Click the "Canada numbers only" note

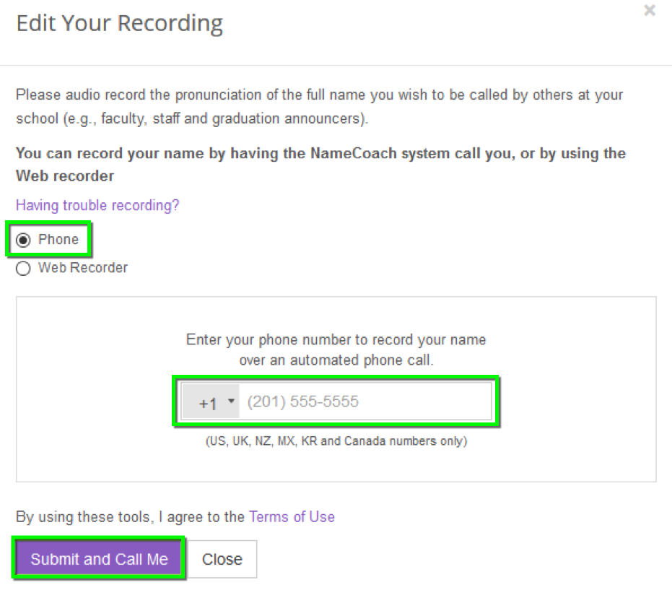click(x=336, y=441)
